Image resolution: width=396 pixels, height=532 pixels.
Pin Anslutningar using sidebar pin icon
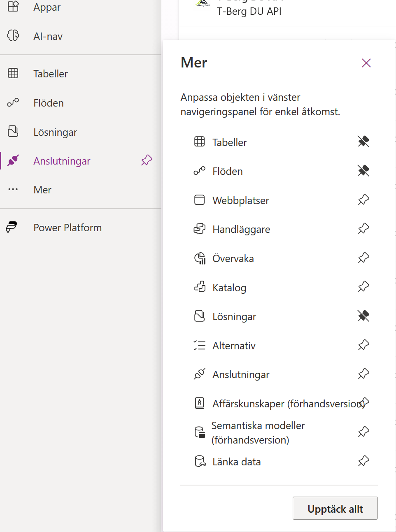(x=147, y=160)
